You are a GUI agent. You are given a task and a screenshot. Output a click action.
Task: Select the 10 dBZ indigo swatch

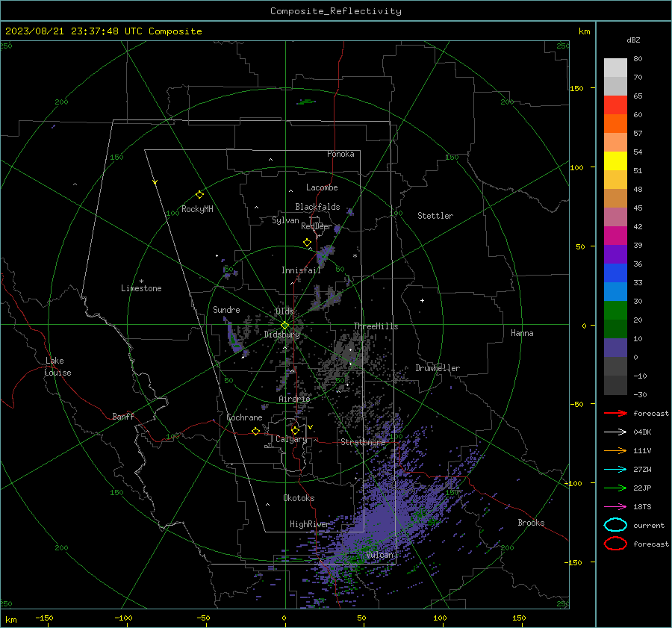[x=615, y=347]
